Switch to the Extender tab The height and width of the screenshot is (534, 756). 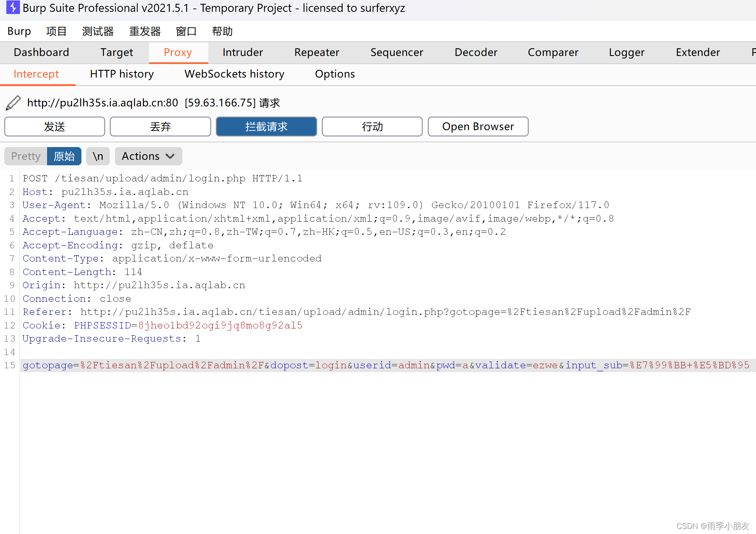pos(698,53)
